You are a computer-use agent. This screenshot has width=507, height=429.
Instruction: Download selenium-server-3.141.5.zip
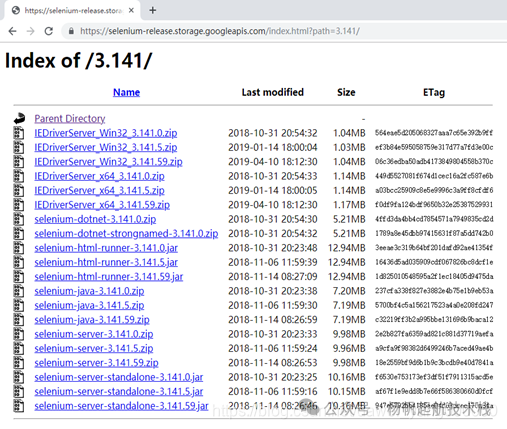(x=94, y=349)
